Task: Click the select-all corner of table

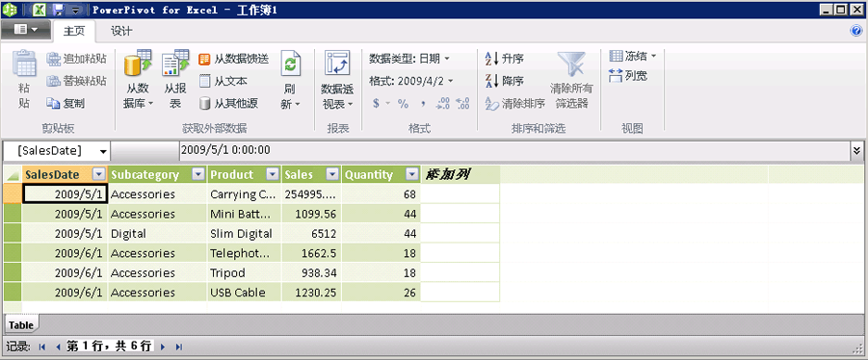Action: click(x=13, y=175)
